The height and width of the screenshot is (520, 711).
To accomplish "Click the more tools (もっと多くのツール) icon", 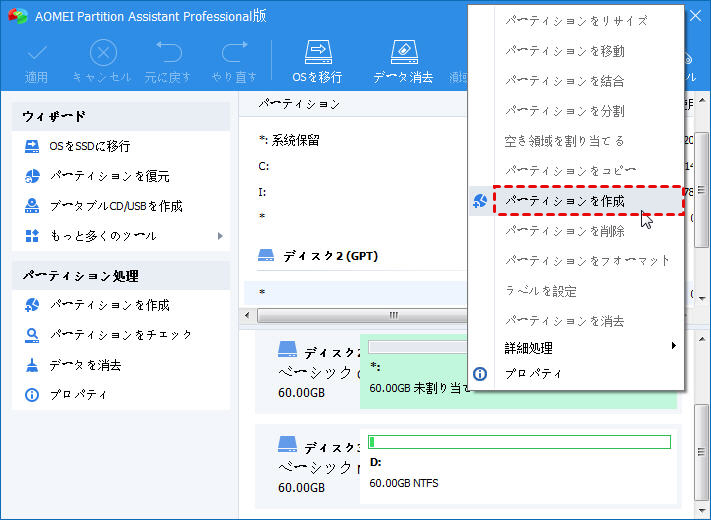I will [x=32, y=236].
